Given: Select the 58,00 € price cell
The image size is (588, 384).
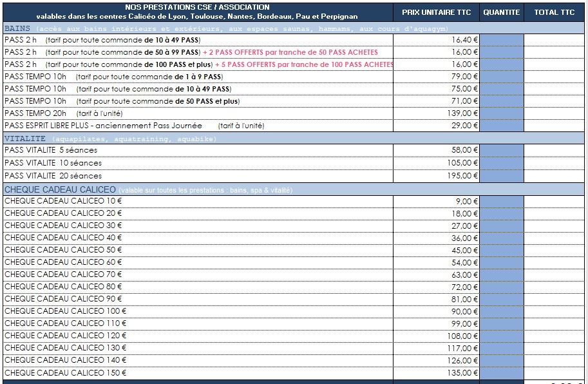Looking at the screenshot, I should 436,150.
